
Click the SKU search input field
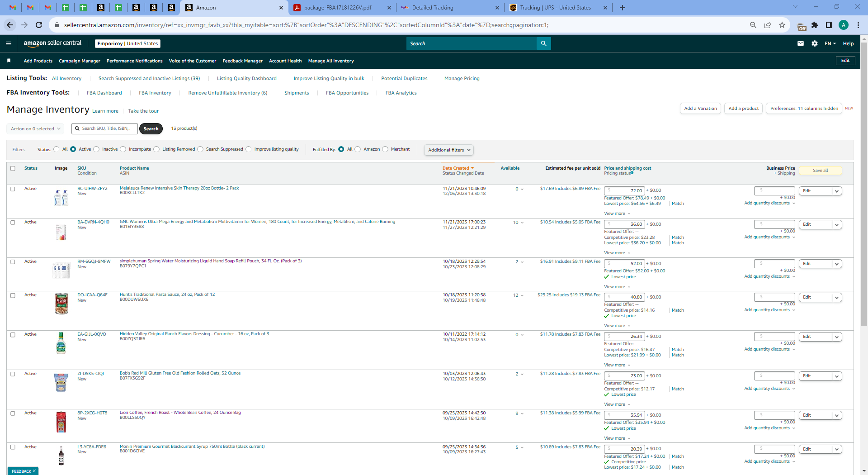coord(104,128)
